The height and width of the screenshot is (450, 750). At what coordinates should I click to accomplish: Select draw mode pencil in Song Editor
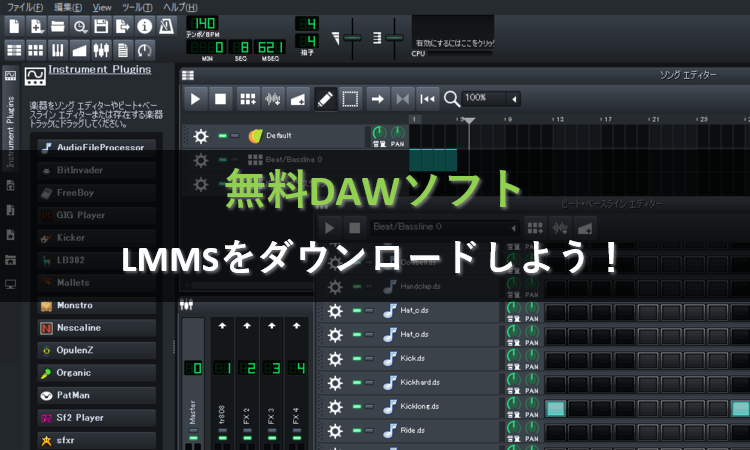325,98
